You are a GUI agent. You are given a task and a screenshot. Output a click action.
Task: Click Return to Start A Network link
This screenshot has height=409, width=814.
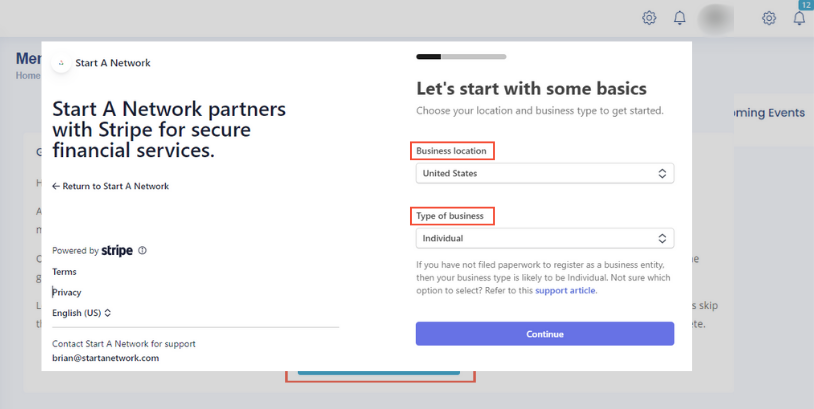[110, 186]
